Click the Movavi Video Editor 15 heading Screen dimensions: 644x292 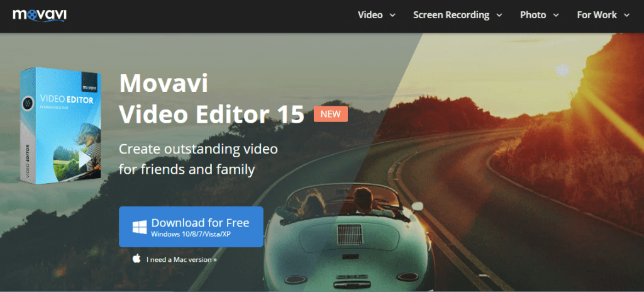click(211, 99)
